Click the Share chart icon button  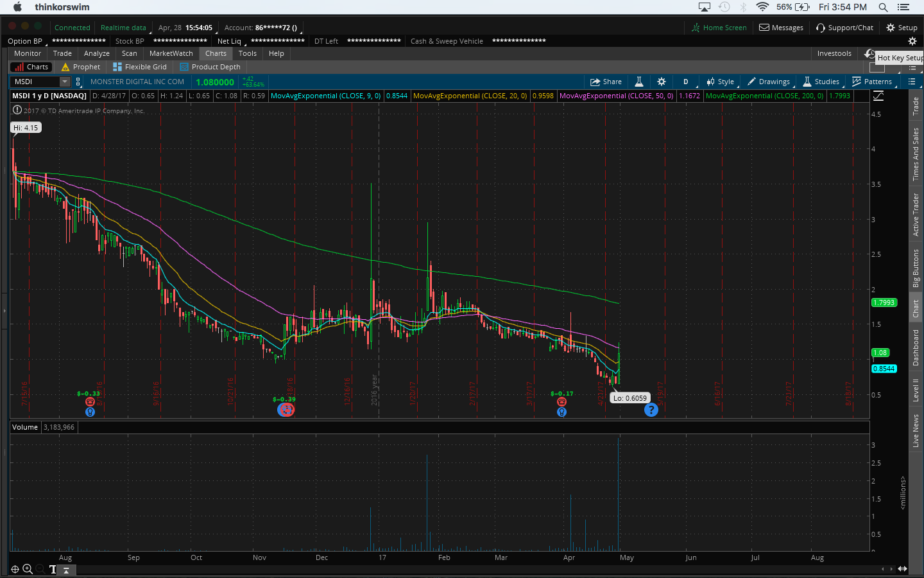(606, 82)
